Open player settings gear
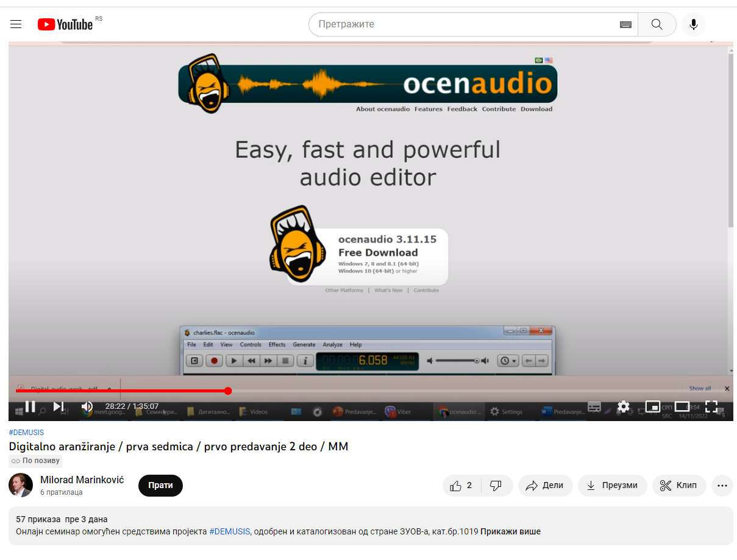Image resolution: width=737 pixels, height=560 pixels. coord(623,406)
